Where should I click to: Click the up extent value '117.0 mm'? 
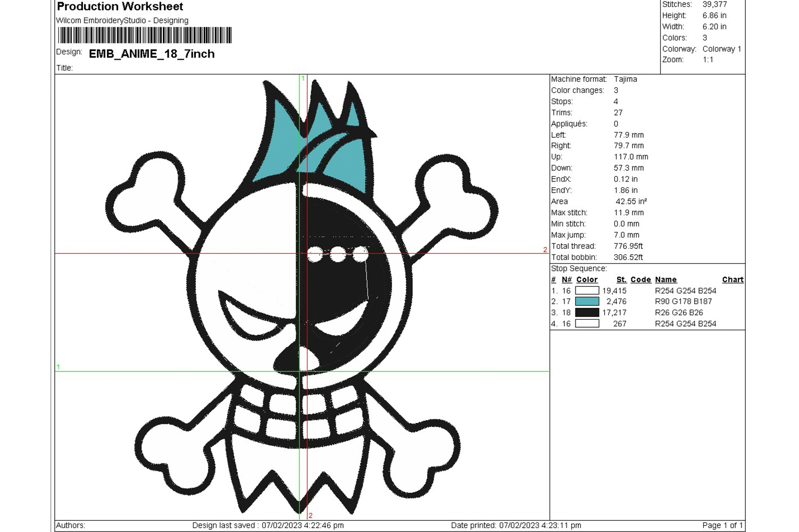[631, 157]
